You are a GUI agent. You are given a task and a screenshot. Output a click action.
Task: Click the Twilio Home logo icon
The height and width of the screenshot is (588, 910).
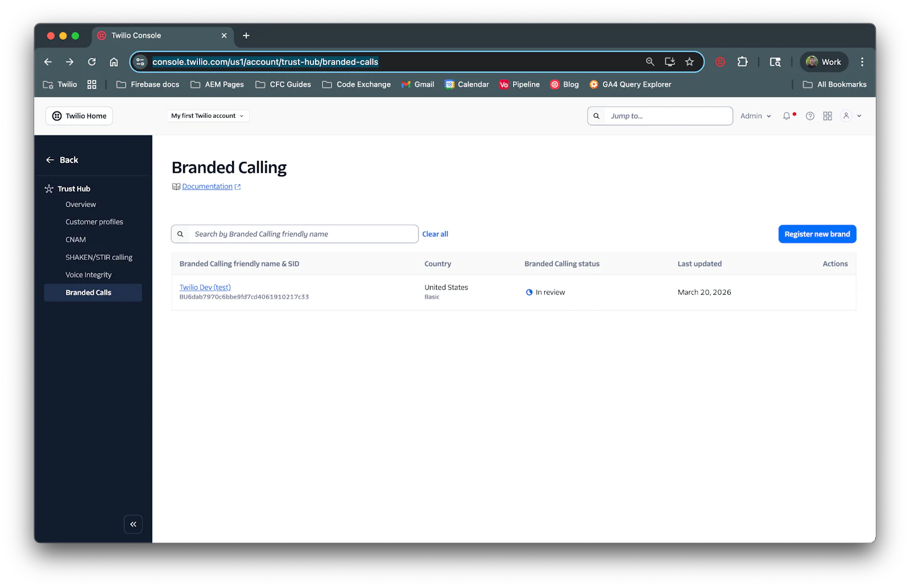point(56,115)
